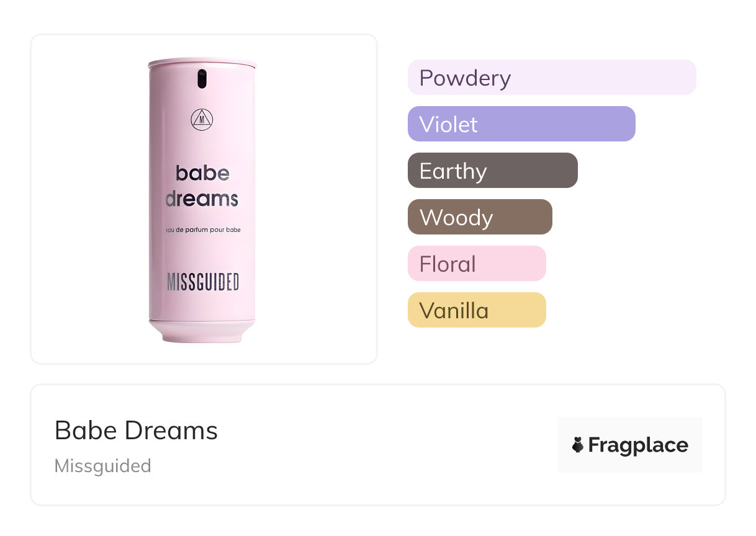Pick the Woody accord bar
Screen dimensions: 756x536
pos(479,217)
